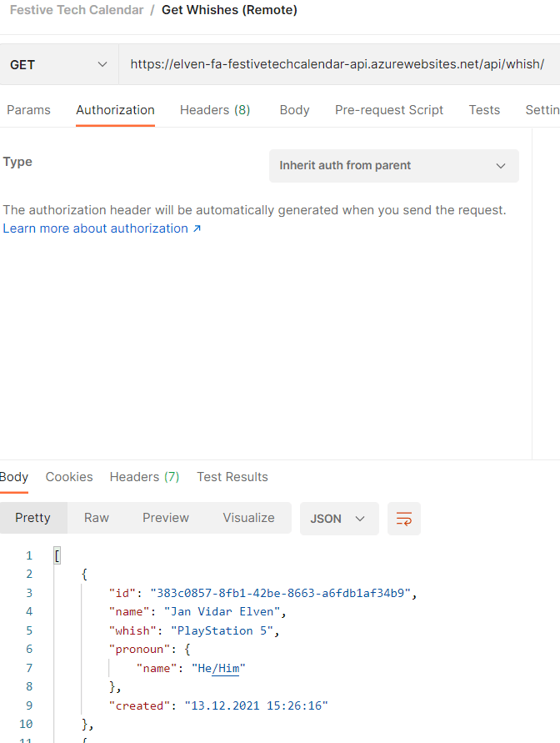
Task: Open the Settings tab
Action: (542, 110)
